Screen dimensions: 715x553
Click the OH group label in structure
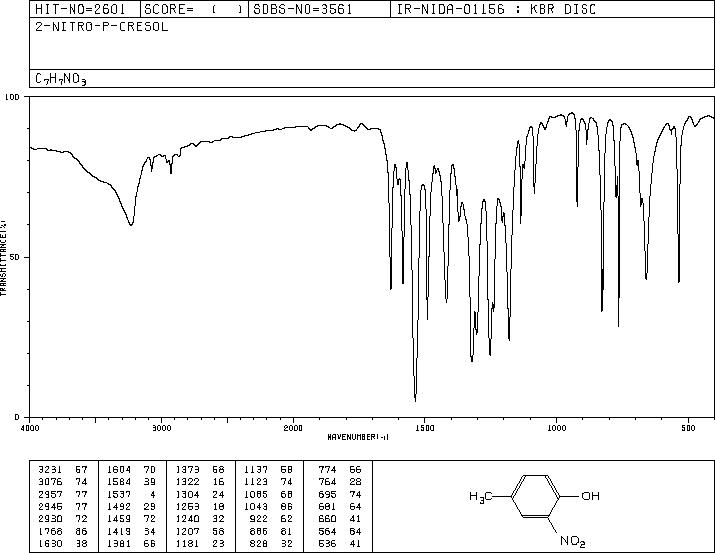point(591,496)
